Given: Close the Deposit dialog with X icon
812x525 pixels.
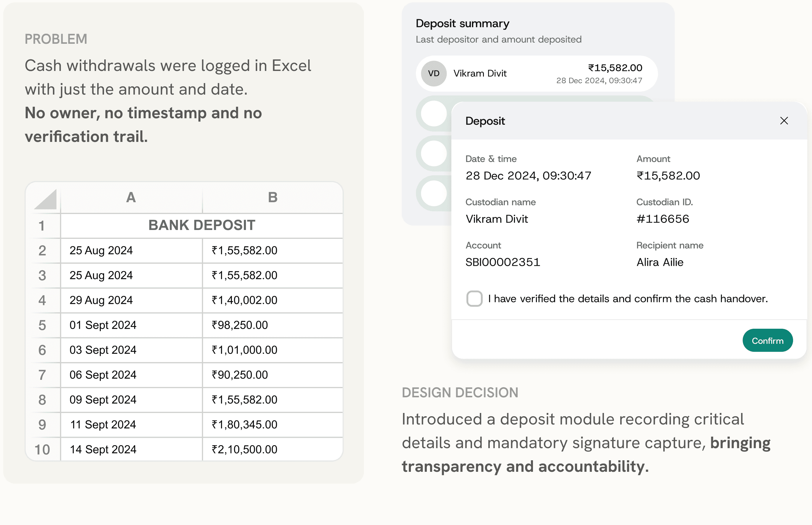Looking at the screenshot, I should 784,121.
